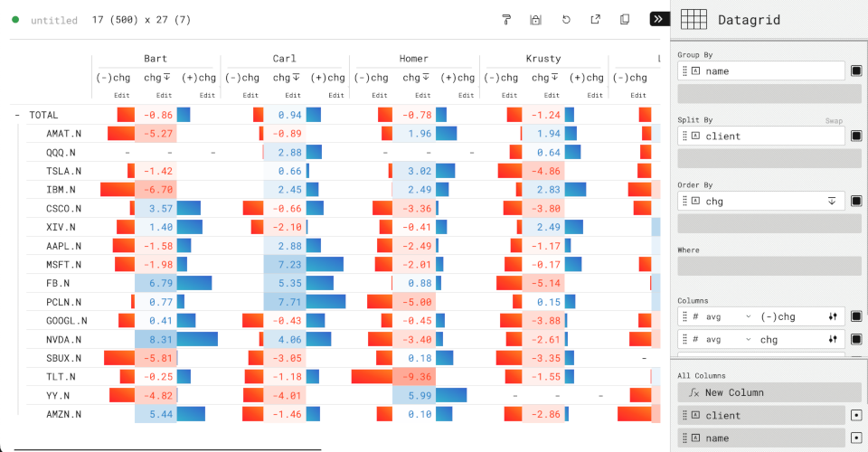Open avg aggregate dropdown for (-)chg column
Viewport: 868px width, 452px height.
click(749, 316)
